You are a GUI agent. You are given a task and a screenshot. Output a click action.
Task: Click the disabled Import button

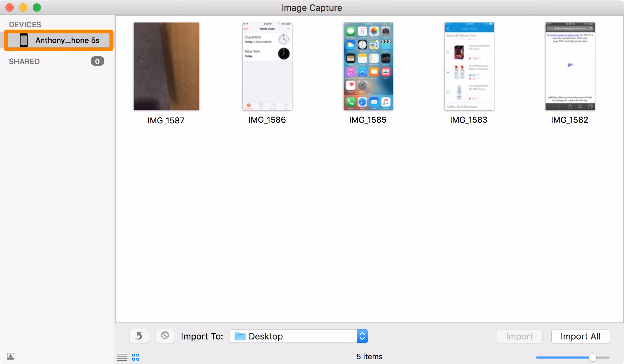tap(519, 336)
